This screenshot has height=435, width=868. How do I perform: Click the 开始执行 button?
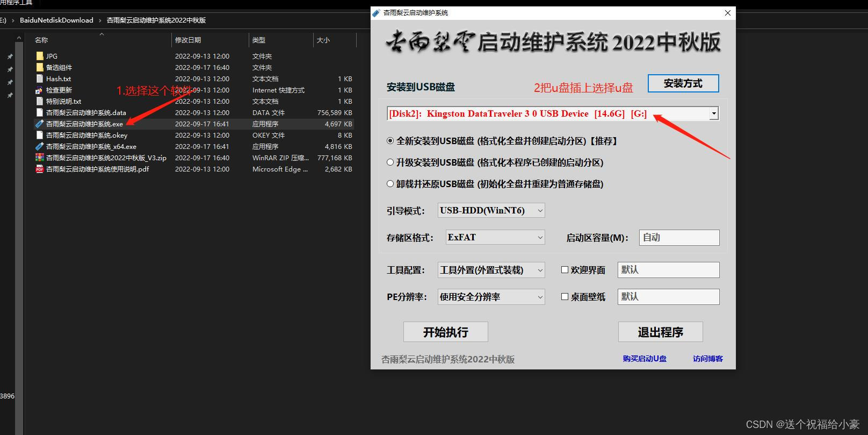[x=446, y=332]
